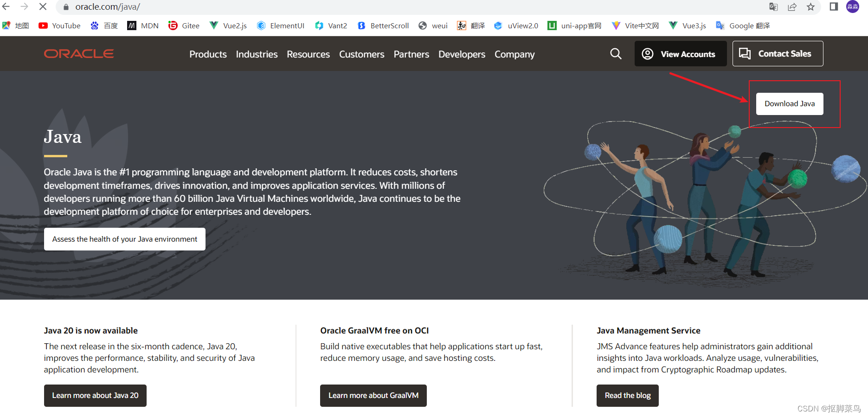This screenshot has height=417, width=868.
Task: Open the purple profile avatar
Action: (853, 6)
